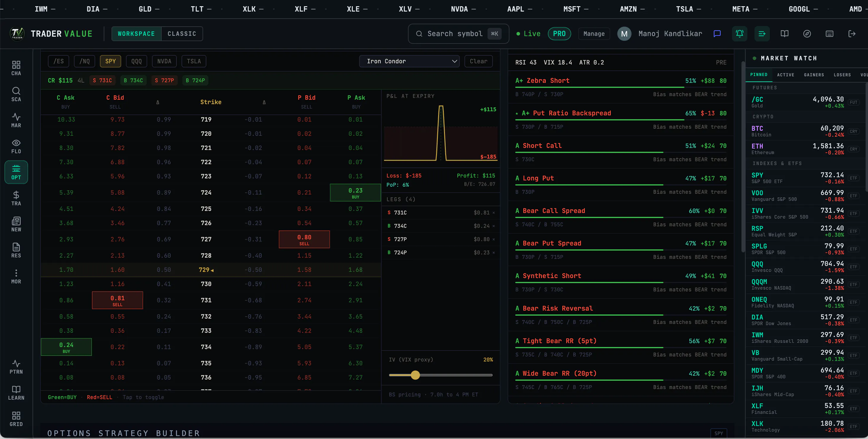Remove the B 734C leg with x
The height and width of the screenshot is (439, 868).
coord(494,226)
